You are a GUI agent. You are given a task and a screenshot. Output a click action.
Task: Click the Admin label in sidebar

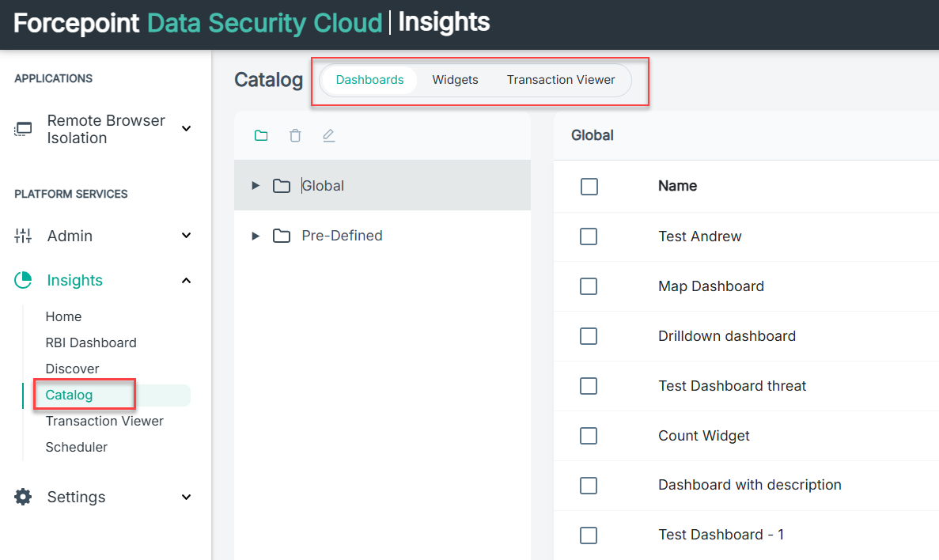pyautogui.click(x=70, y=236)
